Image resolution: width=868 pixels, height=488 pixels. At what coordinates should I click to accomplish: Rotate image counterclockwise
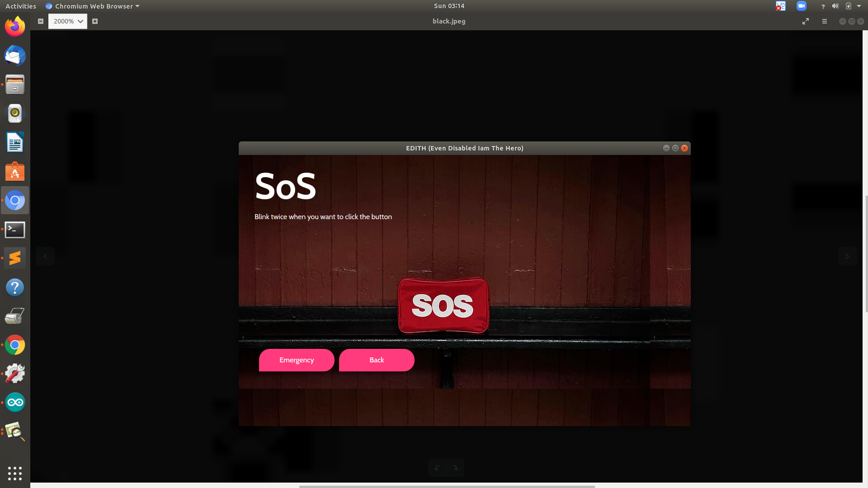[x=437, y=468]
